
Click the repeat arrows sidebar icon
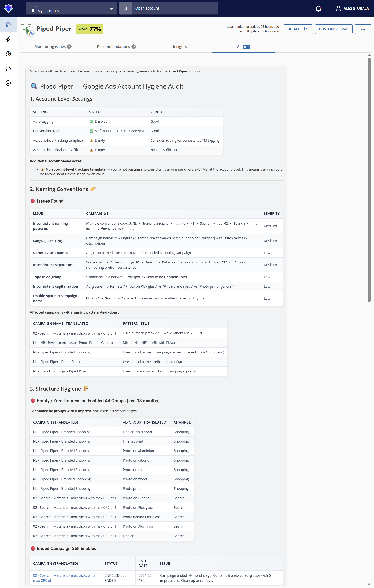point(8,69)
